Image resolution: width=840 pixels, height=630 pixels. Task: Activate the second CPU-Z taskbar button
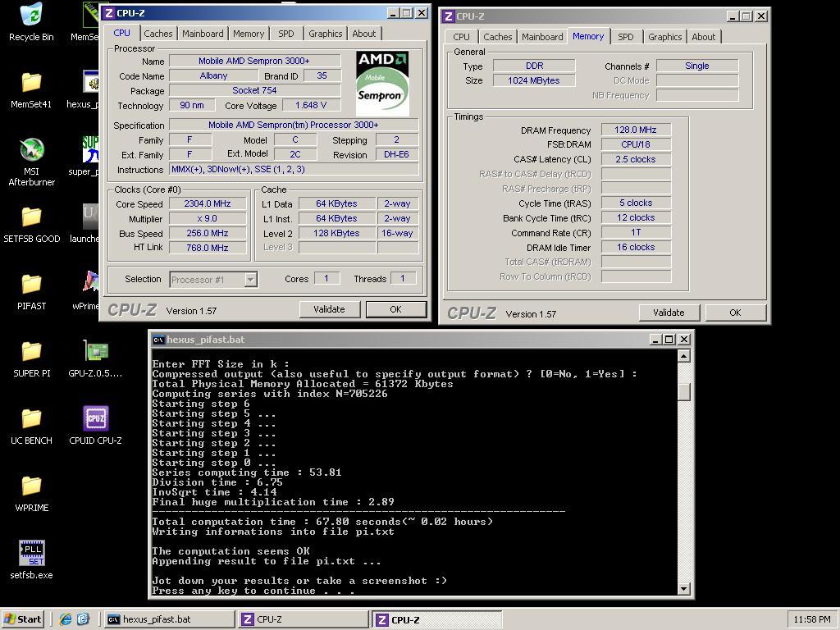(436, 620)
